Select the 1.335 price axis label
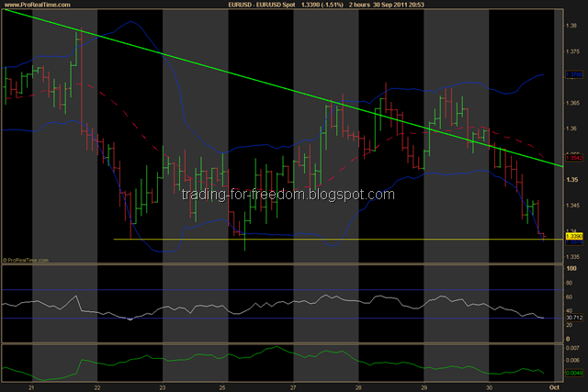Screen dimensions: 588x392 (x=572, y=257)
